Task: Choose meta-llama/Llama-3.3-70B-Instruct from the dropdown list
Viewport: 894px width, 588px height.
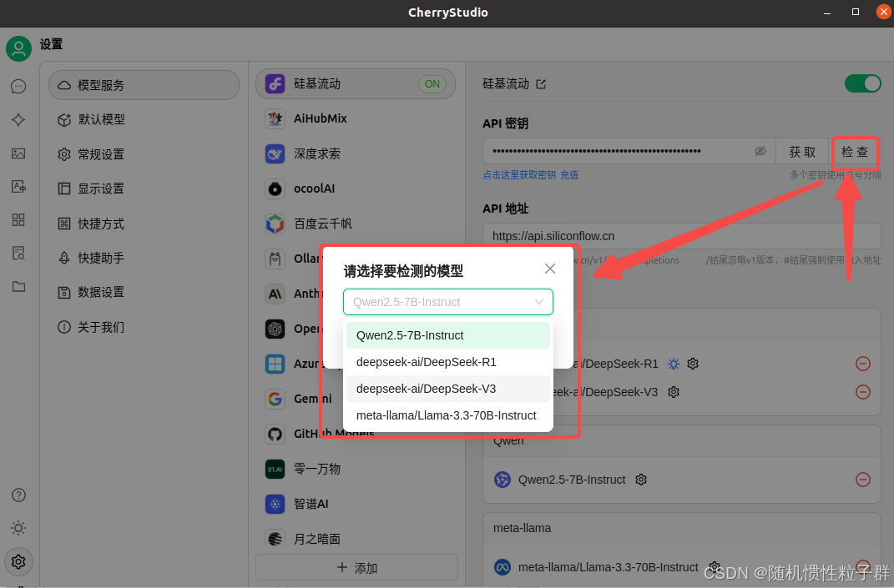Action: [447, 415]
